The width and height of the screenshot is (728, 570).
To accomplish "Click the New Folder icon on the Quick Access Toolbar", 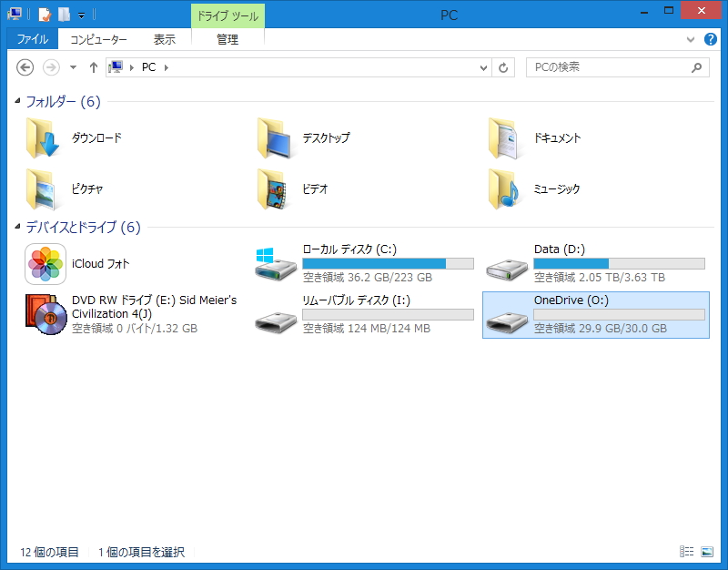I will [x=64, y=15].
